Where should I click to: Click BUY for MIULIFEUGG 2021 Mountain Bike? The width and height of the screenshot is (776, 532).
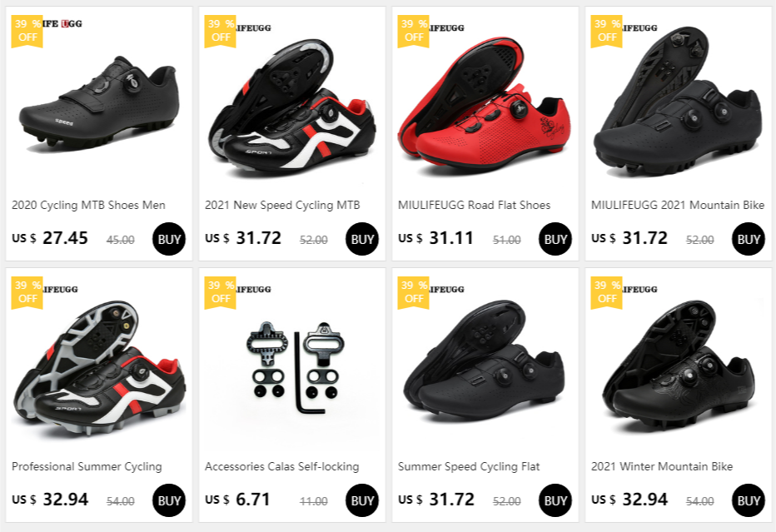748,239
